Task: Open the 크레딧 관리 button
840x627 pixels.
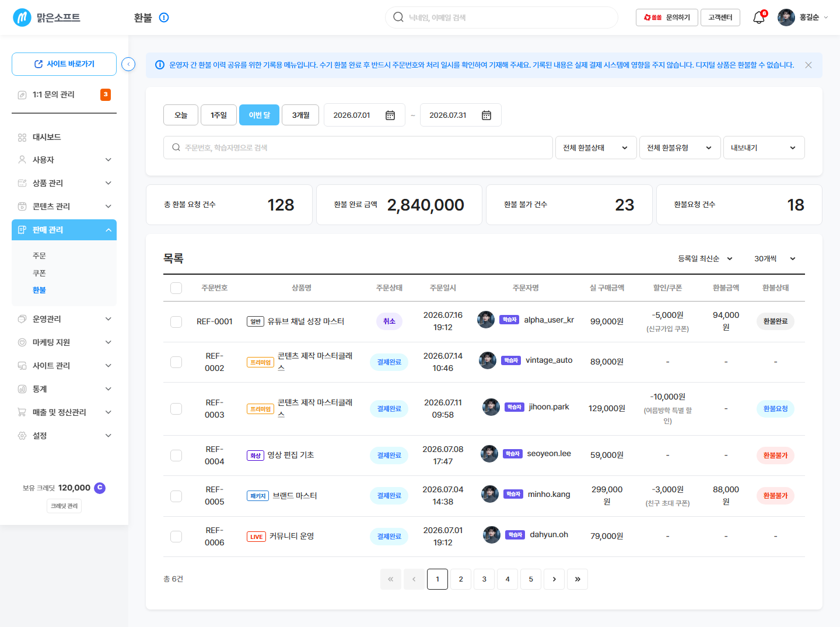Action: pyautogui.click(x=64, y=506)
